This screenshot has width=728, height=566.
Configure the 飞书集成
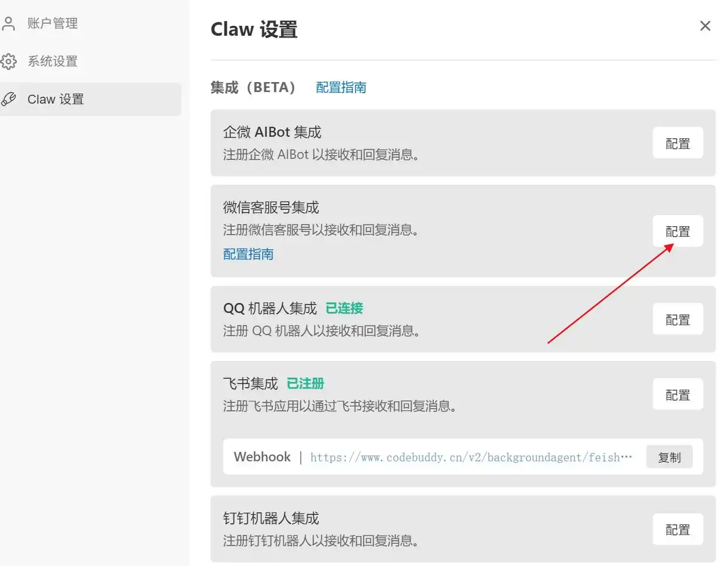tap(678, 394)
